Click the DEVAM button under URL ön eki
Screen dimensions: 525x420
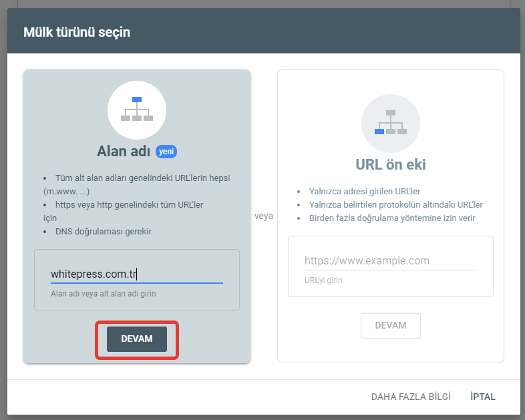click(390, 326)
